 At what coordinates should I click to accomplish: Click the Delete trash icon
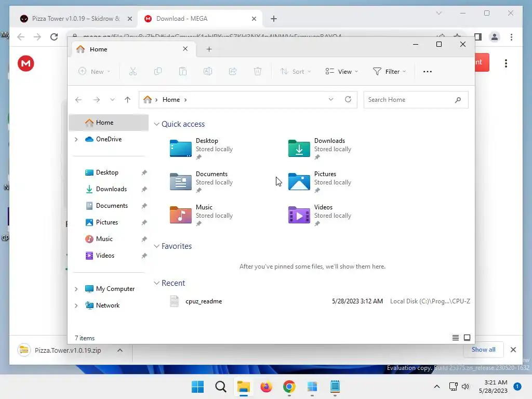258,71
